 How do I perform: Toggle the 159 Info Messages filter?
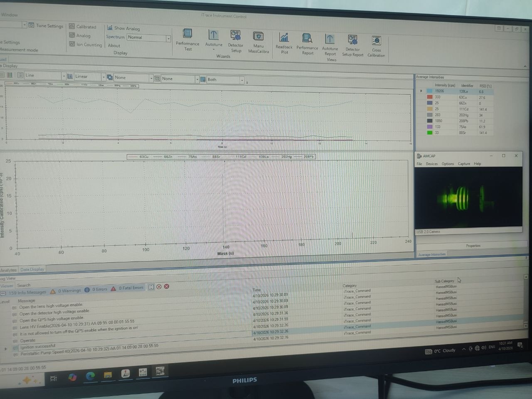pyautogui.click(x=23, y=293)
